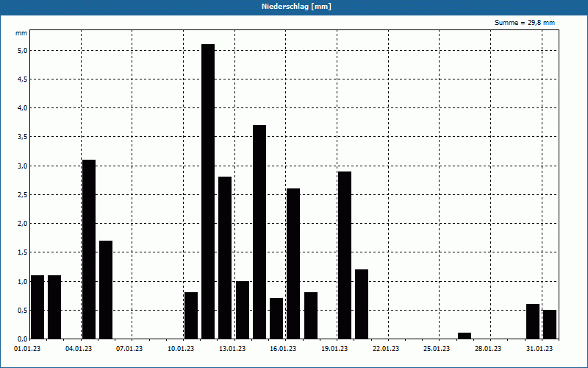Click the x-axis label 28.01.23
The width and height of the screenshot is (588, 368).
tap(488, 349)
